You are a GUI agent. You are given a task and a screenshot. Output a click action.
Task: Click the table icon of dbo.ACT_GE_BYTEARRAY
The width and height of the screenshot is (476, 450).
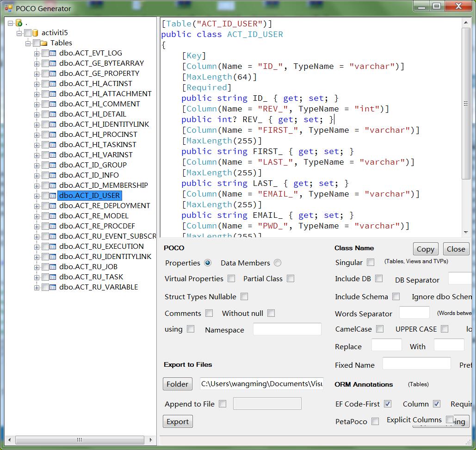pos(53,63)
